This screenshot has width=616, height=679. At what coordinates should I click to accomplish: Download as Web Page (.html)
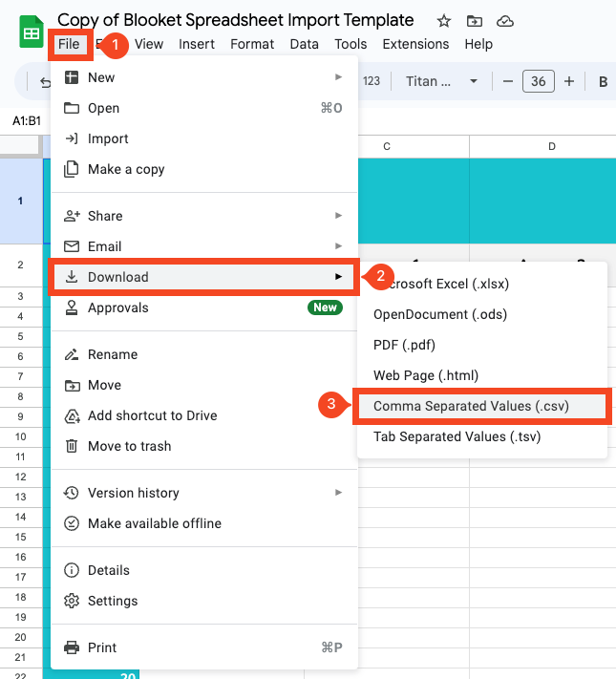pyautogui.click(x=482, y=375)
